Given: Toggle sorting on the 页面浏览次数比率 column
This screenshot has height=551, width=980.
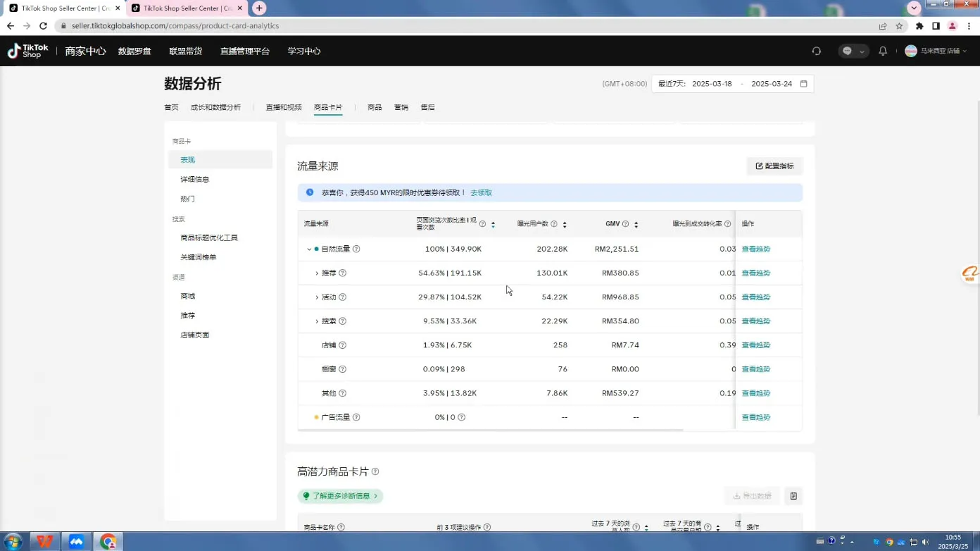Looking at the screenshot, I should (x=493, y=224).
